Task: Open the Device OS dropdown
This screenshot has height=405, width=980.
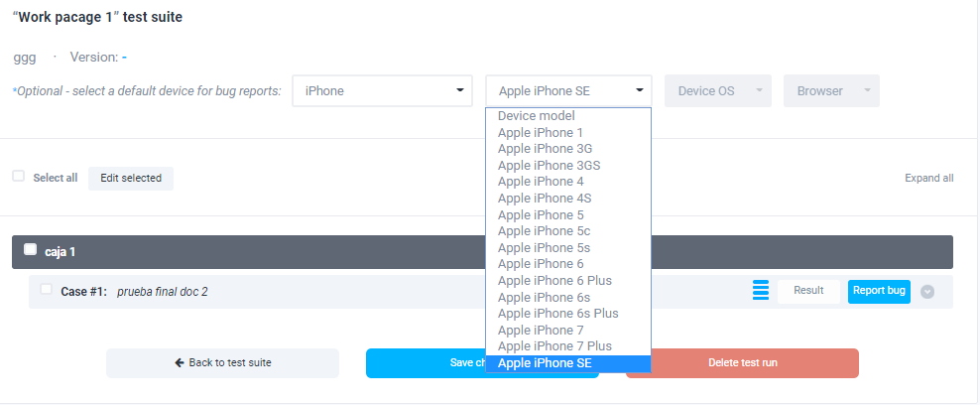Action: point(718,90)
